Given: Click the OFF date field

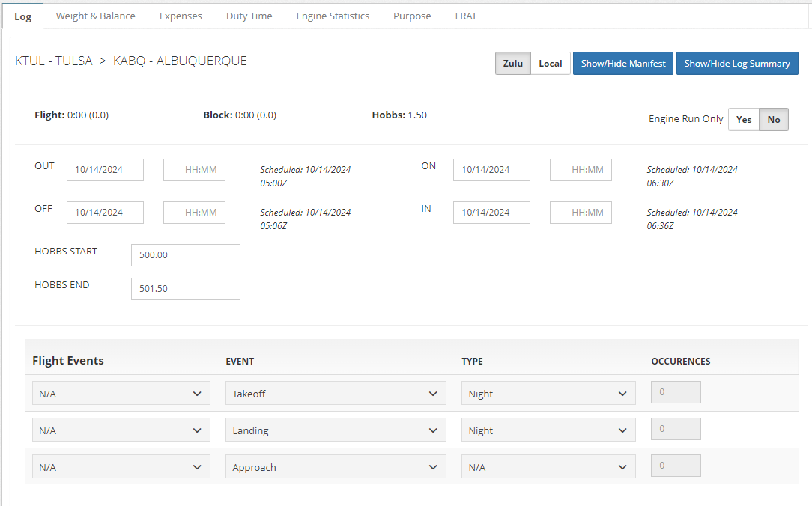Looking at the screenshot, I should (105, 212).
